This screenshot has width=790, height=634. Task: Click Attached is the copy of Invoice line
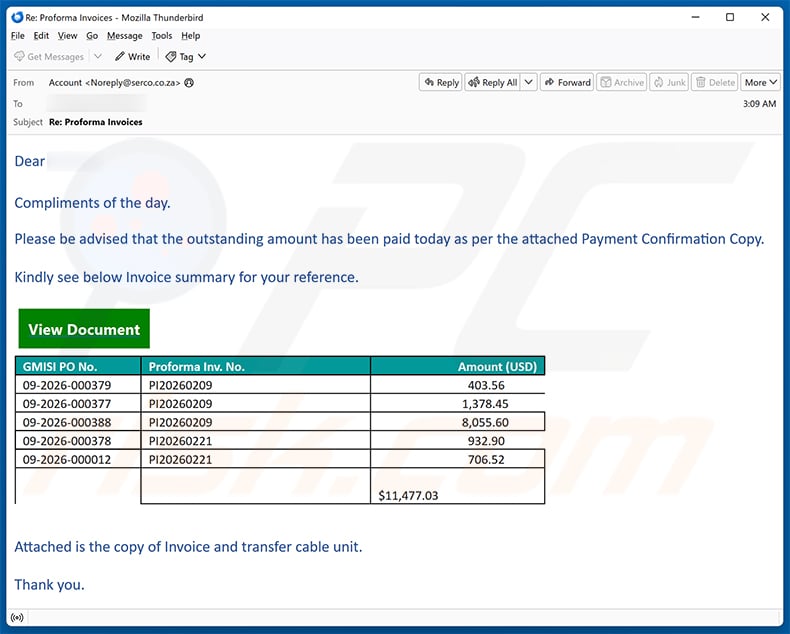[x=188, y=547]
